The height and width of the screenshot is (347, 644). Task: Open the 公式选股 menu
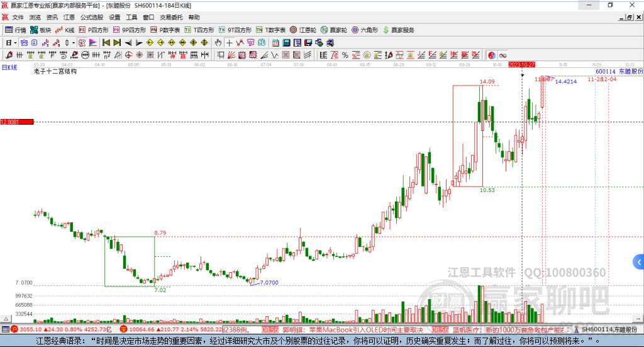tap(92, 17)
